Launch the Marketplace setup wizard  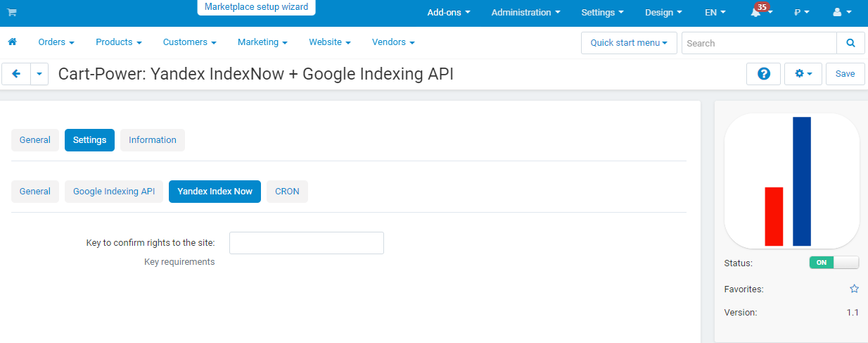256,7
